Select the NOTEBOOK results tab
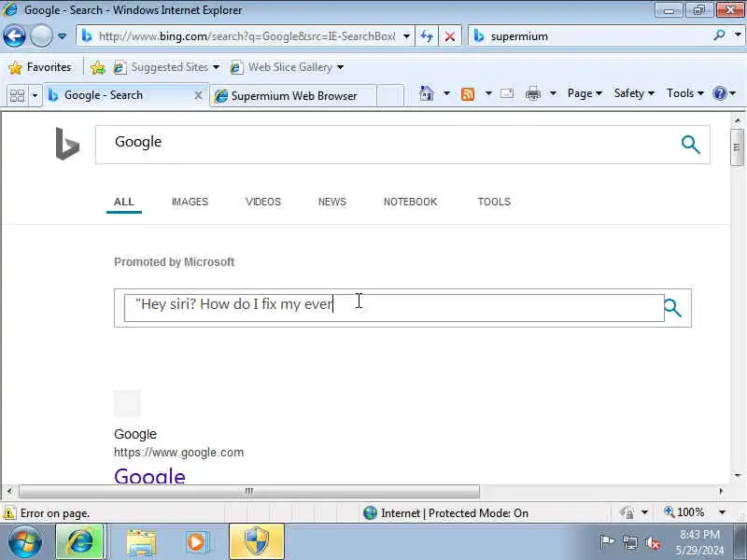The width and height of the screenshot is (747, 560). click(410, 202)
